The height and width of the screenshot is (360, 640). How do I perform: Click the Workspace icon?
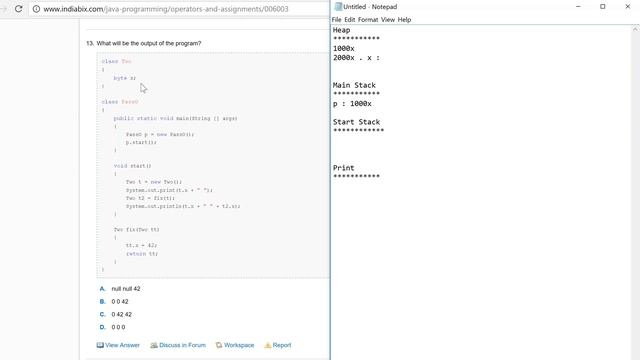point(219,345)
